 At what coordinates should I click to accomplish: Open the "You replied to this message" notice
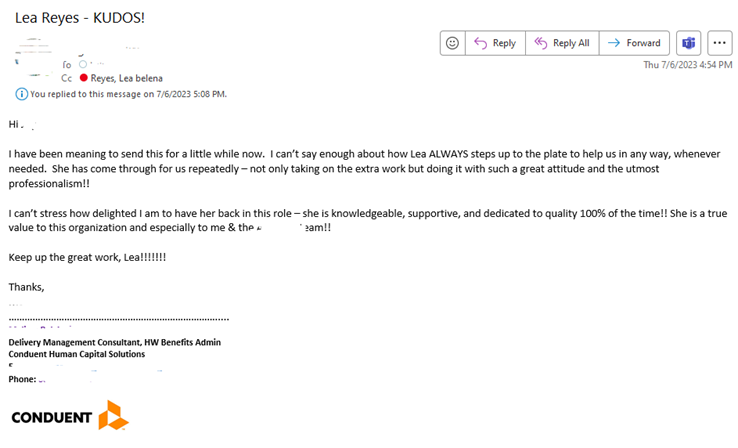coord(128,94)
